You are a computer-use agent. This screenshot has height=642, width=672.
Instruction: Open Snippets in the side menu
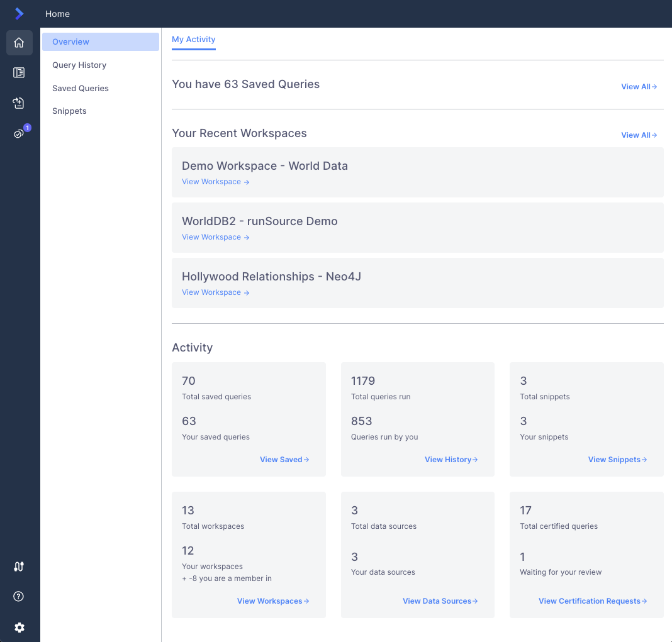click(69, 111)
